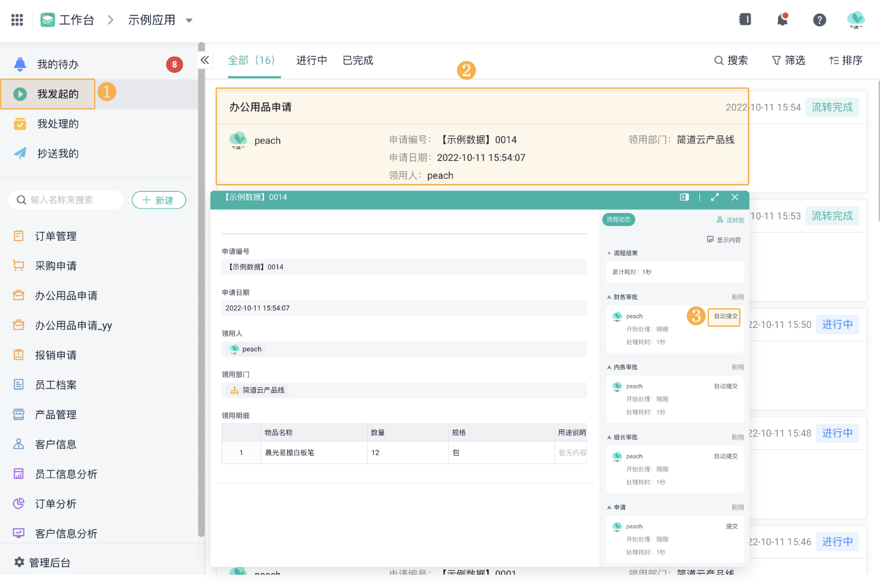Click the name search input field
This screenshot has width=880, height=588.
(69, 200)
